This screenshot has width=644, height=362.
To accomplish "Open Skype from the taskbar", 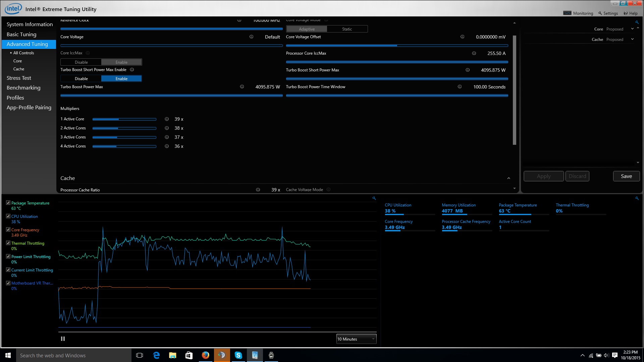I will tap(238, 355).
